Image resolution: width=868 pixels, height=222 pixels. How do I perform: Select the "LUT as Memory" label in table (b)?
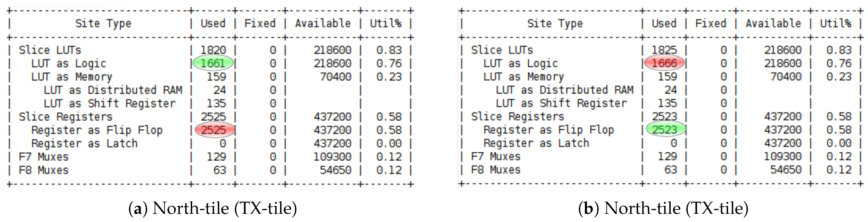[x=524, y=77]
